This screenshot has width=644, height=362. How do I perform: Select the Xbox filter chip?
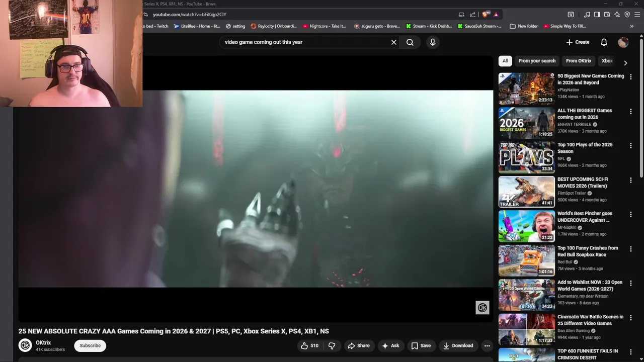(x=607, y=61)
